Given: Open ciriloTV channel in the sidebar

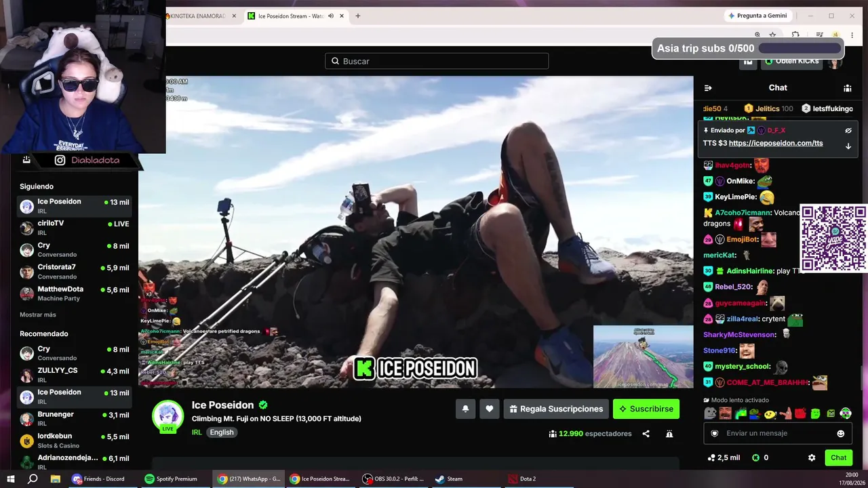Looking at the screenshot, I should click(x=75, y=228).
